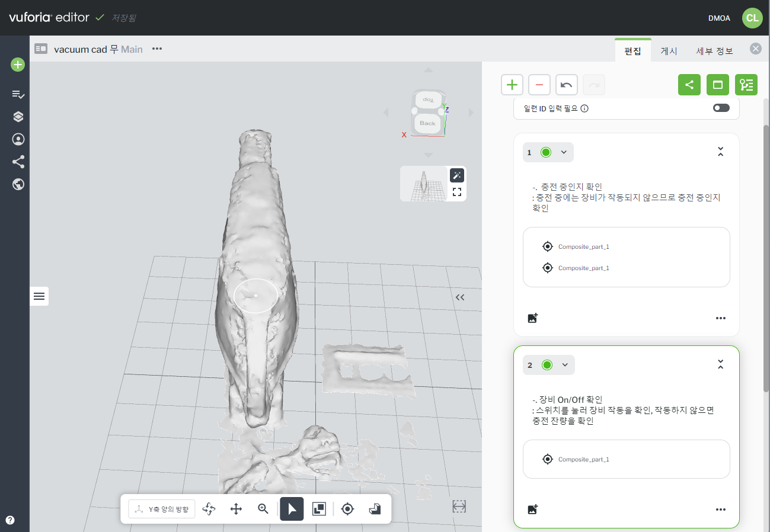Click the right panel vertical scrollbar
The width and height of the screenshot is (770, 532).
766,255
